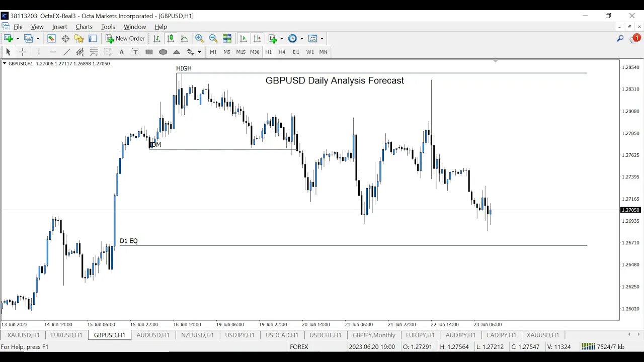Zoom out on the chart
Viewport: 644px width, 362px height.
tap(213, 38)
